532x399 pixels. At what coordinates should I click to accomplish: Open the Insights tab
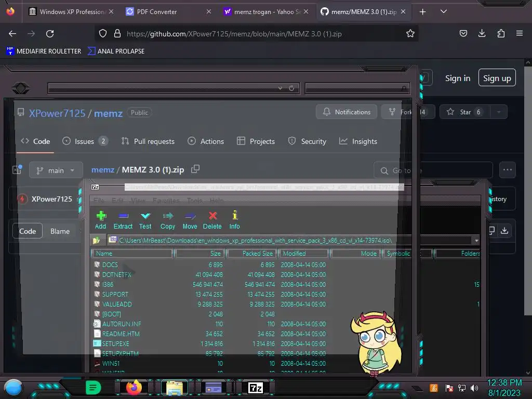(x=358, y=141)
